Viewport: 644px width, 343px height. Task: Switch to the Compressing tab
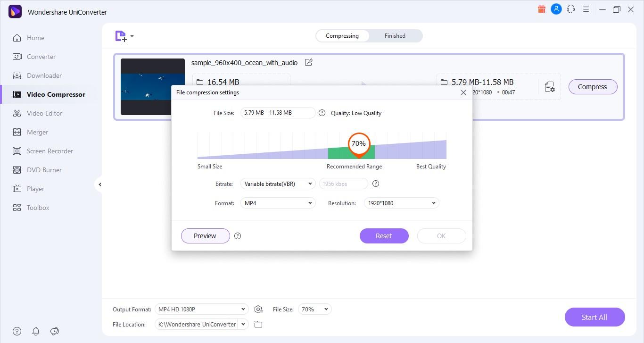[342, 36]
